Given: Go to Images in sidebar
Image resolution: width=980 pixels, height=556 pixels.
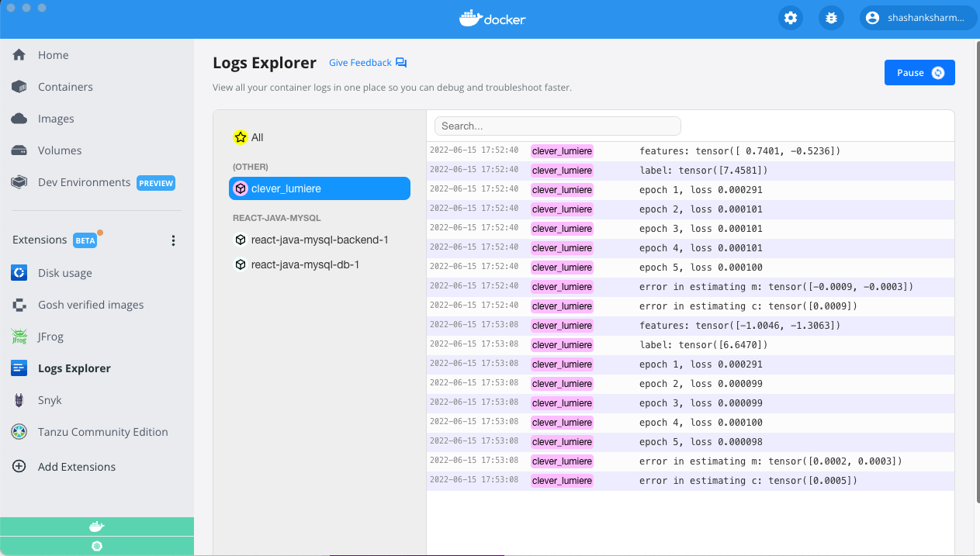Looking at the screenshot, I should click(56, 119).
